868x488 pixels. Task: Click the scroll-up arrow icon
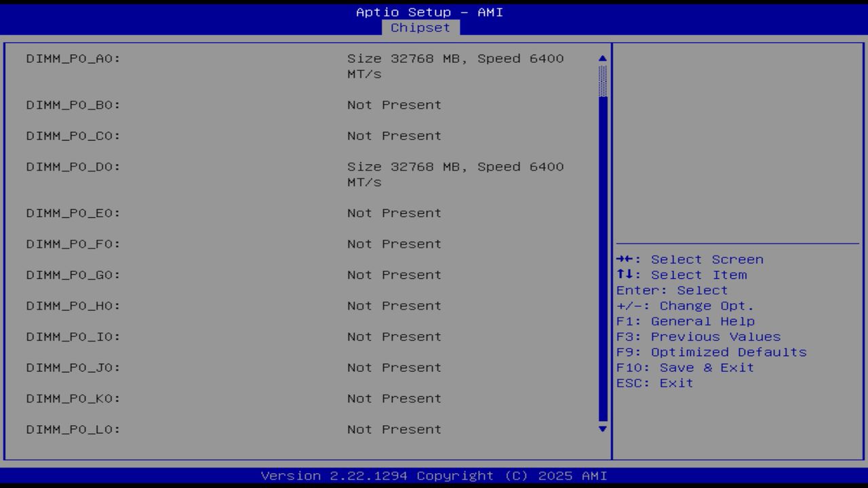[x=601, y=58]
